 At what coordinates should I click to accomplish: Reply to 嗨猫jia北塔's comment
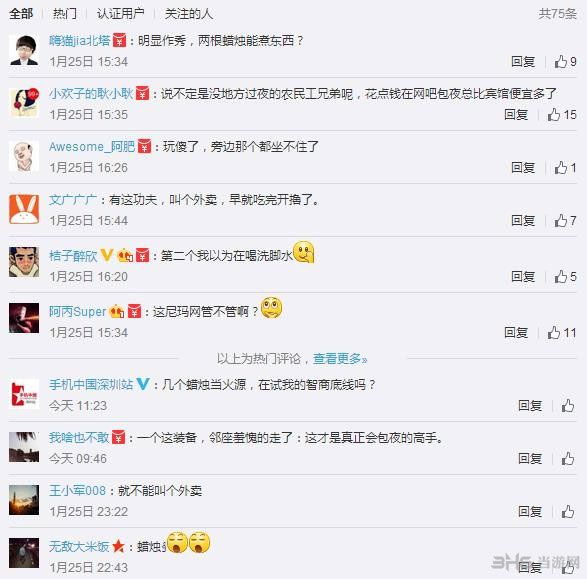pyautogui.click(x=523, y=61)
